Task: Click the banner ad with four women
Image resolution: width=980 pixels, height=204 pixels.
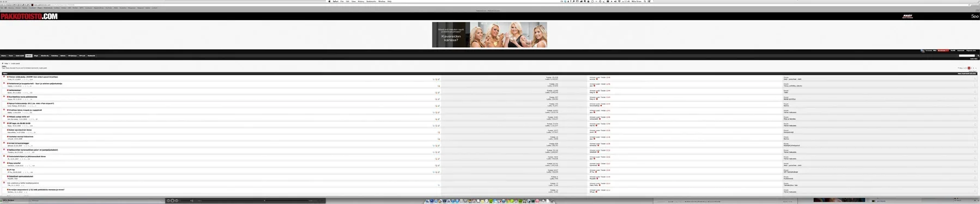Action: [x=489, y=35]
